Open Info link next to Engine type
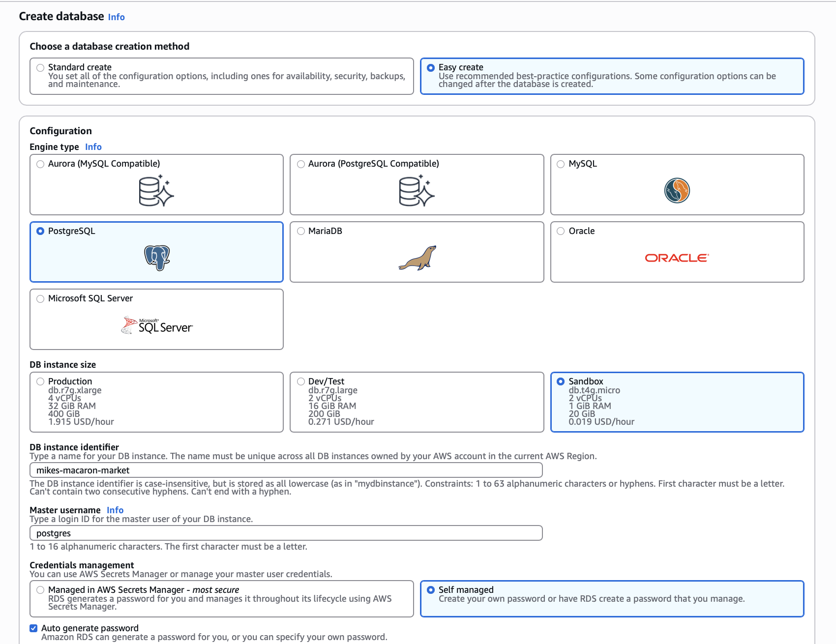Screen dimensions: 836x644 coord(93,147)
